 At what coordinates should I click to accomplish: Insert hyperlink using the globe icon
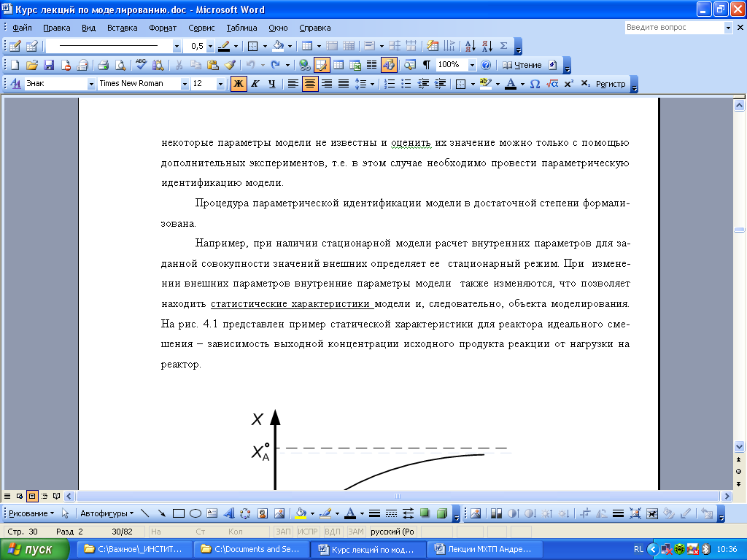pos(304,65)
